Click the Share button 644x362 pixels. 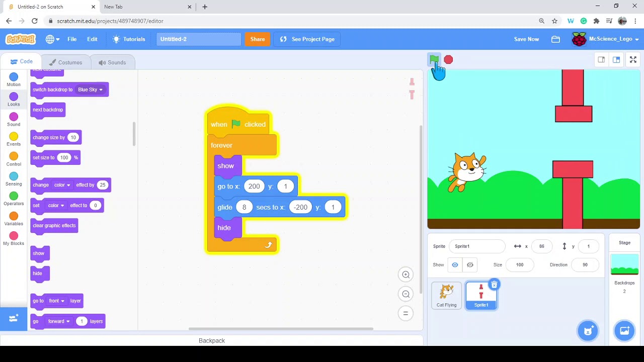(258, 39)
